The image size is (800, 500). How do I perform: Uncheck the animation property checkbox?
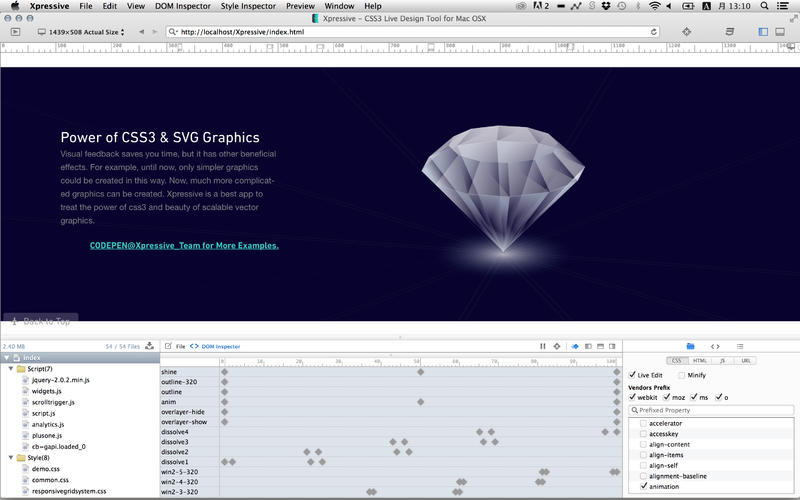(x=643, y=486)
